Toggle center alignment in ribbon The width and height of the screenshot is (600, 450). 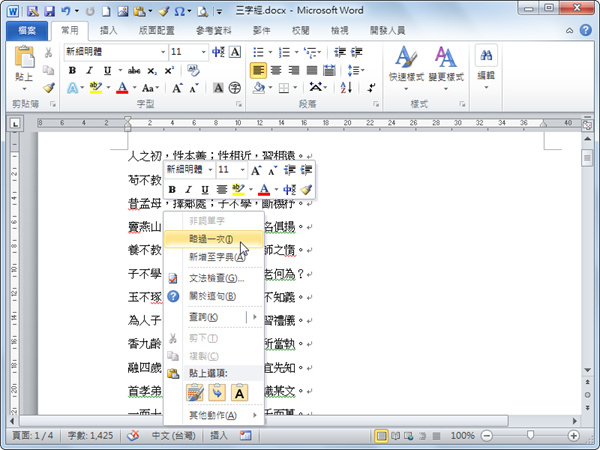[x=276, y=70]
